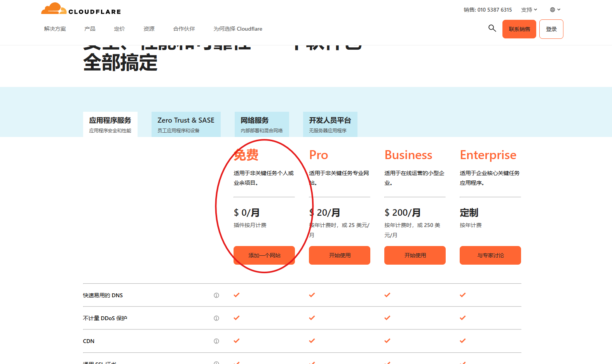
Task: Click 插件按月计费 text
Action: pos(250,225)
